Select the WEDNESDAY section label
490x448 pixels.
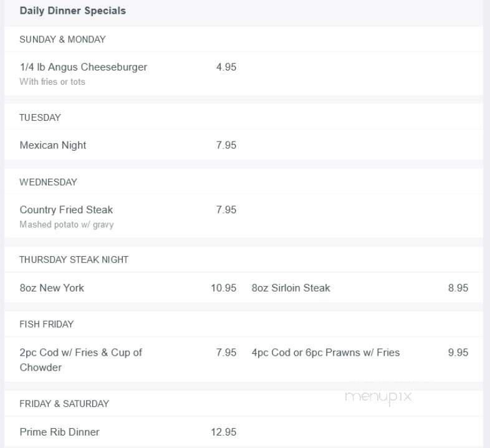[48, 182]
